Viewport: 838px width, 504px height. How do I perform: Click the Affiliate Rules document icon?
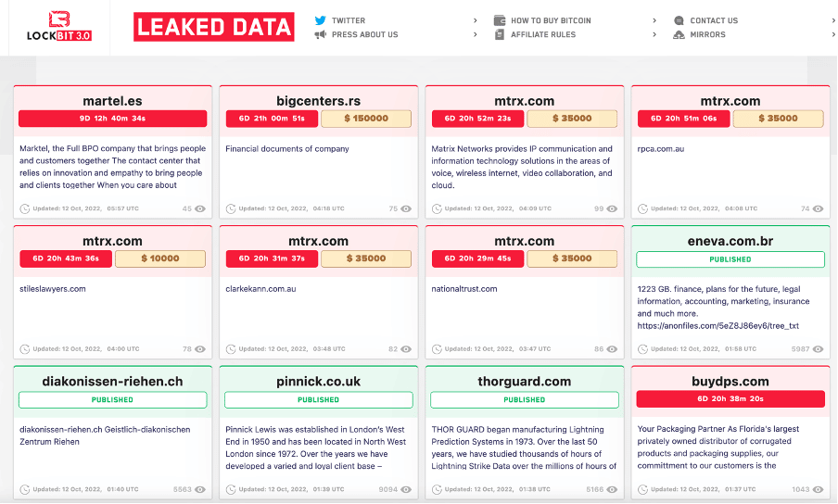tap(500, 34)
